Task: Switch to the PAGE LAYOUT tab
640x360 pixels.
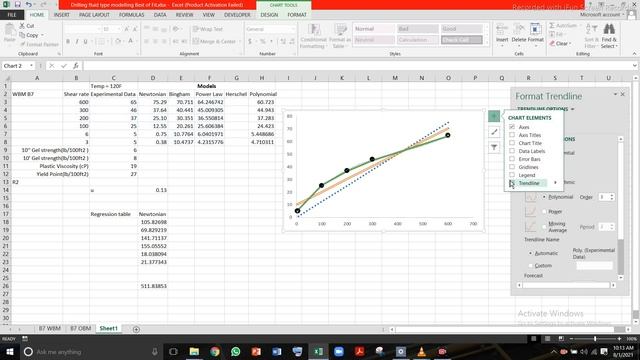Action: 94,15
